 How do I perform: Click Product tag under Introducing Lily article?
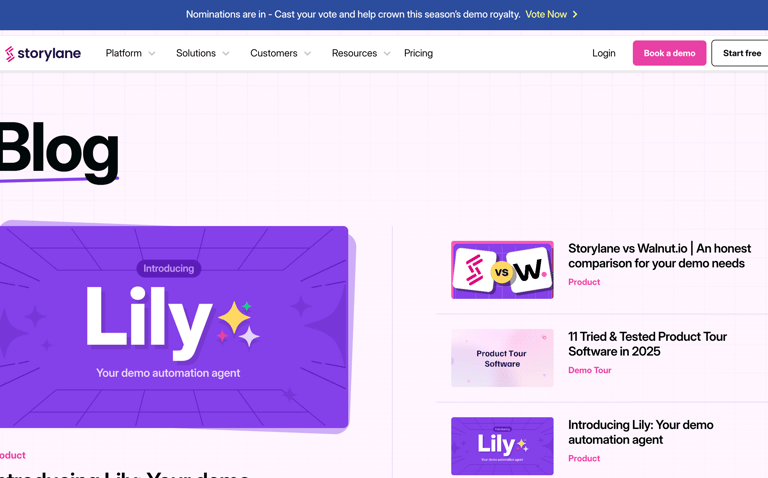pos(584,458)
